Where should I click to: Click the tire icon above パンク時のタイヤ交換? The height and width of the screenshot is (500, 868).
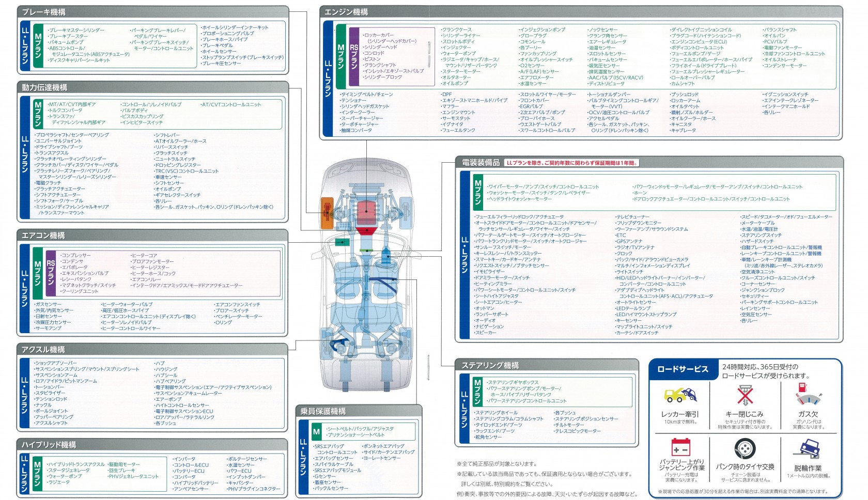pyautogui.click(x=745, y=449)
